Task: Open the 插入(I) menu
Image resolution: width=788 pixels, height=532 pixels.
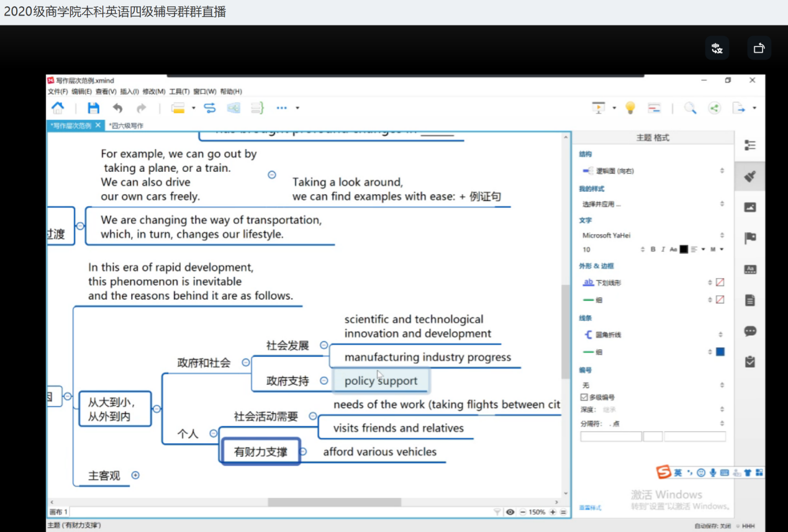Action: [129, 92]
